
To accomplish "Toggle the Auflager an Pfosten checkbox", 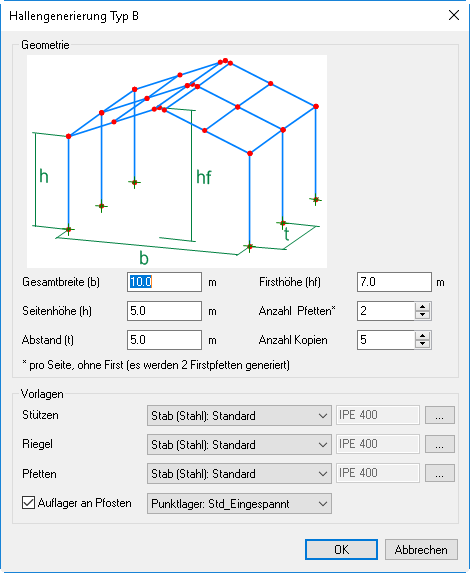I will click(29, 503).
